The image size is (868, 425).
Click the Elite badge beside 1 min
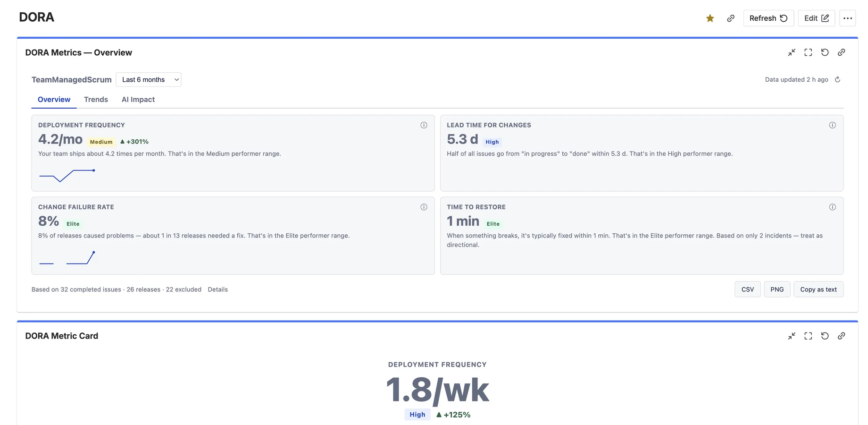click(x=493, y=224)
